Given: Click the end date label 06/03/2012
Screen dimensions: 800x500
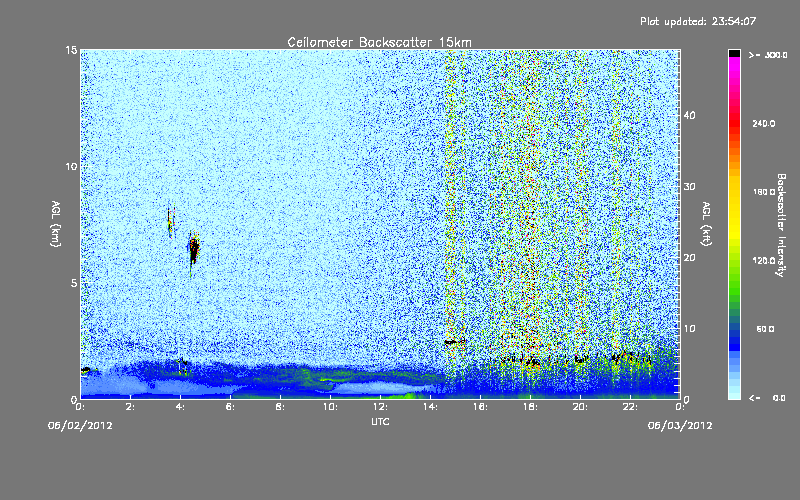Looking at the screenshot, I should [680, 426].
